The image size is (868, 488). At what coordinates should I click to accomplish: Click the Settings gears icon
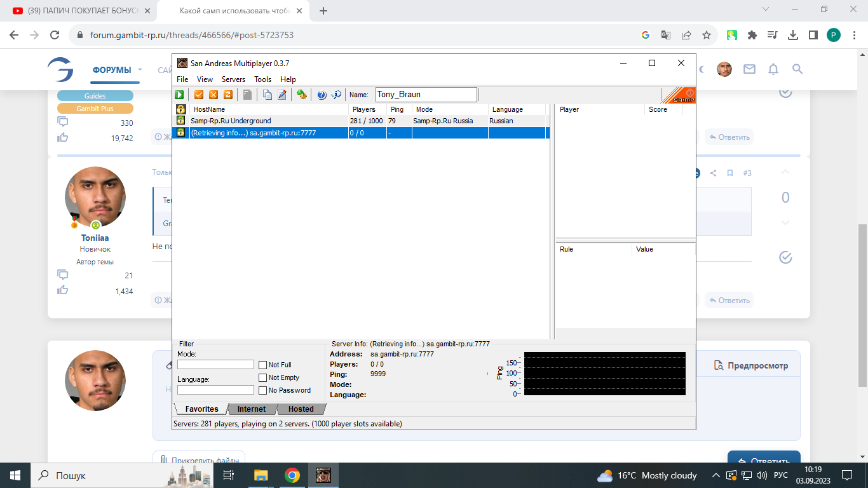(x=302, y=95)
